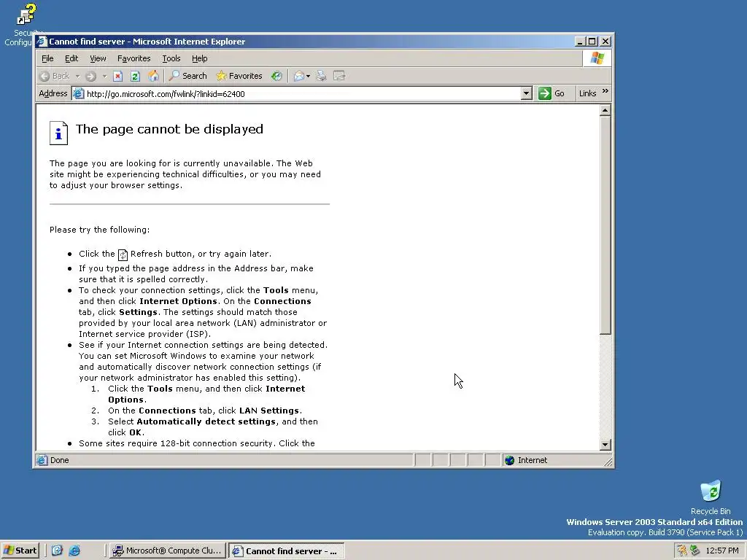The image size is (747, 560).
Task: Click the Cannot find server taskbar button
Action: [x=286, y=551]
